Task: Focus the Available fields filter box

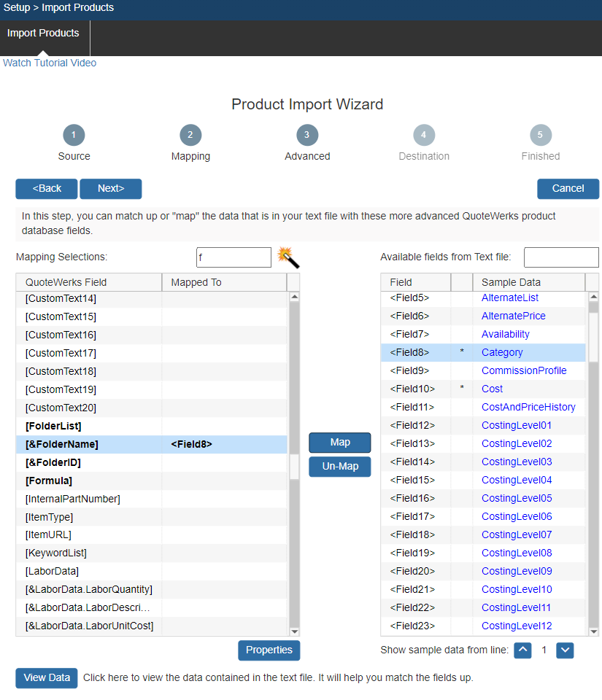Action: [x=560, y=257]
